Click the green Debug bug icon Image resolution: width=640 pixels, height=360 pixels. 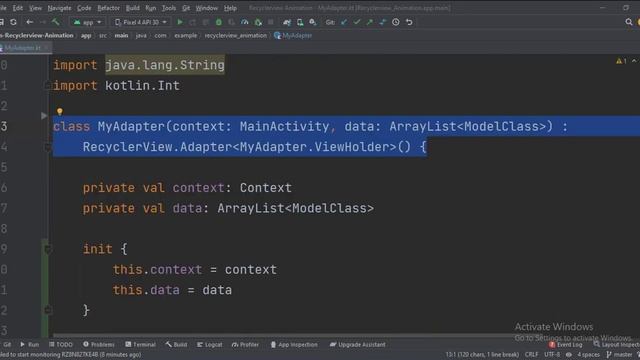tap(219, 22)
